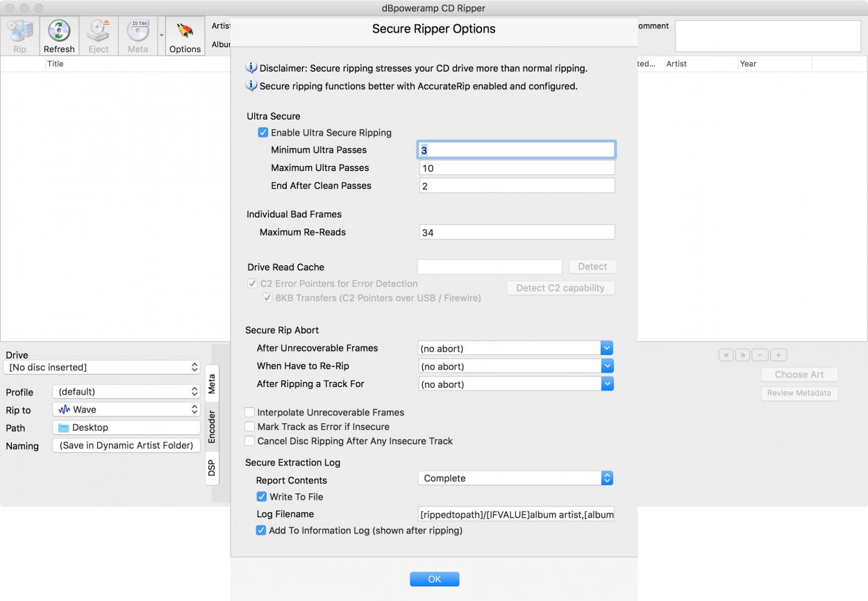Click the Detect drive cache button
The width and height of the screenshot is (868, 601).
[x=592, y=267]
